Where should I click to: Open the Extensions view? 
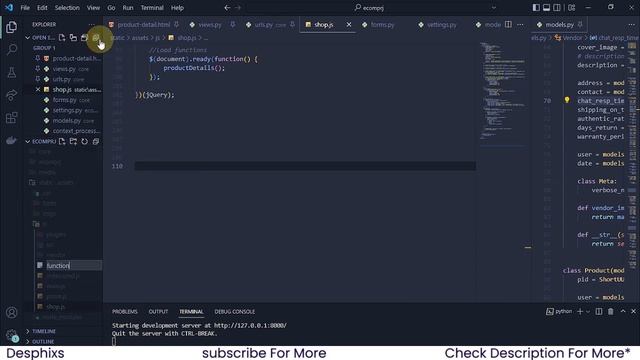pos(11,118)
